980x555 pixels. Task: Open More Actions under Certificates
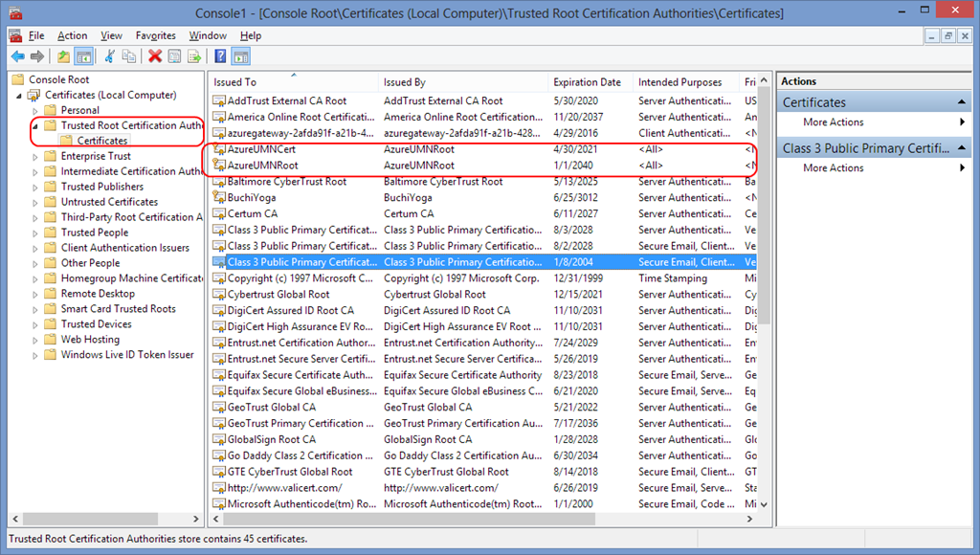pyautogui.click(x=834, y=122)
